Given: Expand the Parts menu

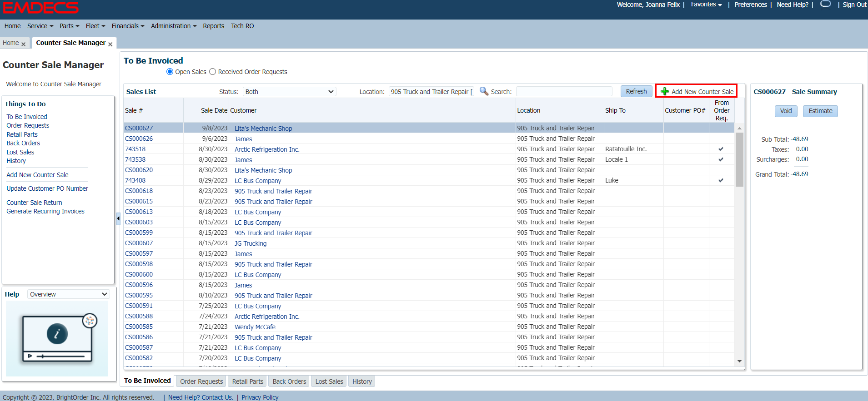Looking at the screenshot, I should 69,26.
